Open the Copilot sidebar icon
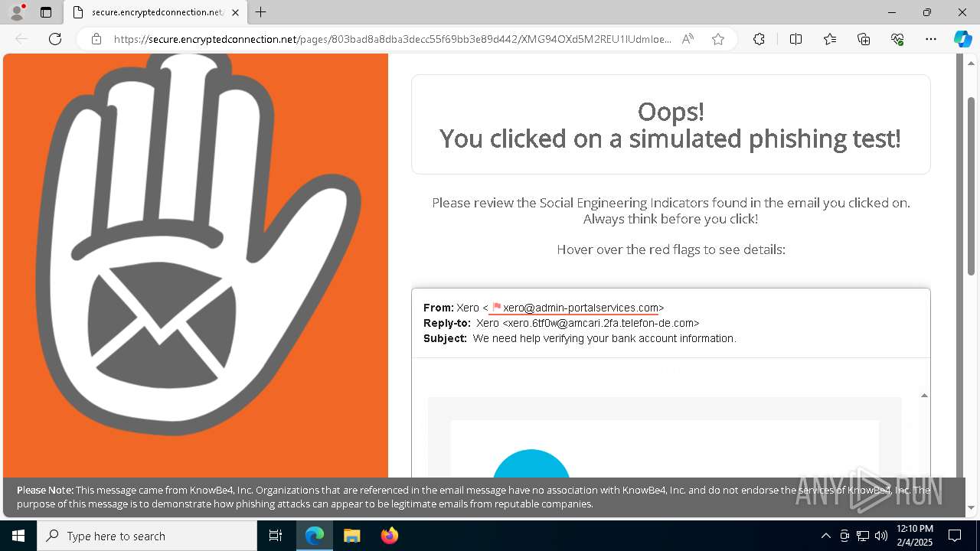 point(962,39)
